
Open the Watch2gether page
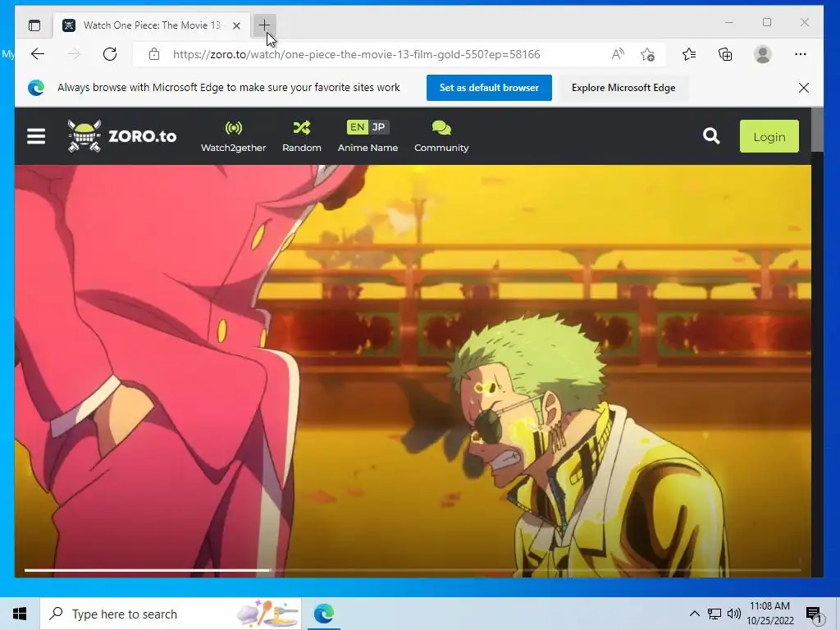(x=233, y=137)
